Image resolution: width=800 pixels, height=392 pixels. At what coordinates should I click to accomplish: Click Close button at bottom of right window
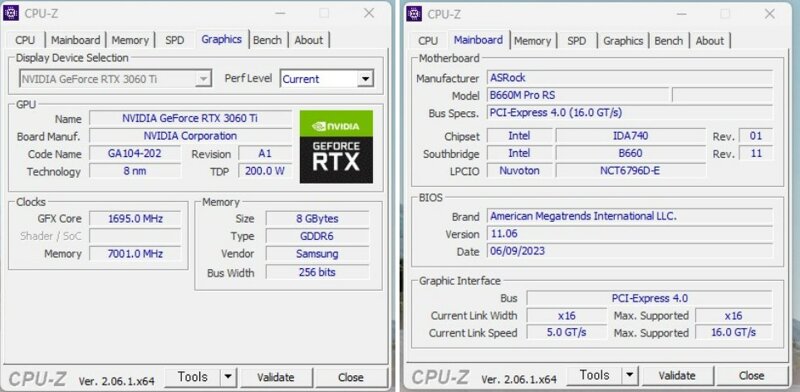coord(752,376)
